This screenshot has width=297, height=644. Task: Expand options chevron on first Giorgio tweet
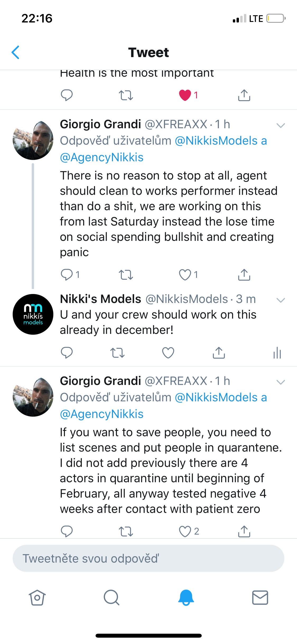tap(280, 125)
